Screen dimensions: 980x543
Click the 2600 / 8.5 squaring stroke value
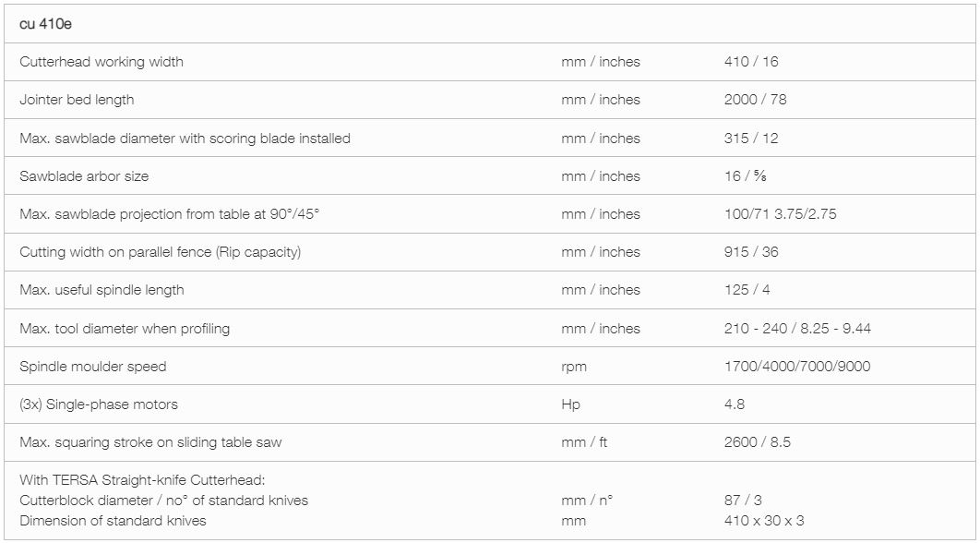click(758, 442)
